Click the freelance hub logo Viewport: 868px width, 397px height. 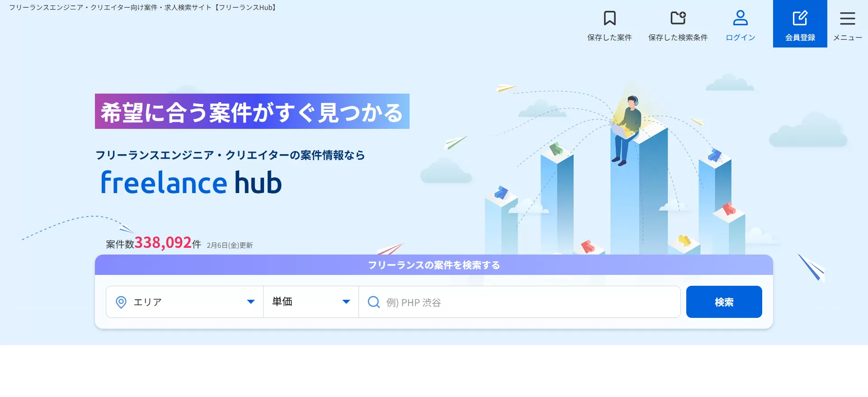pyautogui.click(x=191, y=183)
